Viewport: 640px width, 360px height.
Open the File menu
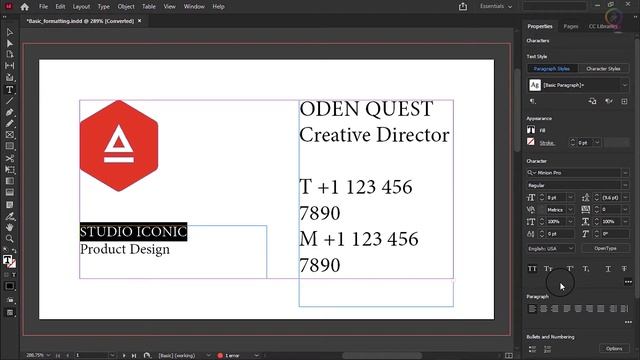(x=43, y=7)
